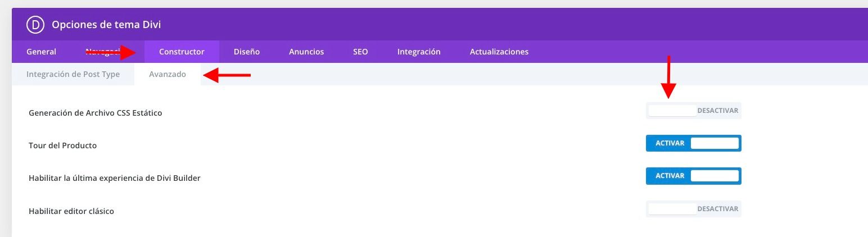The height and width of the screenshot is (237, 868).
Task: Open the Integración tab
Action: pyautogui.click(x=419, y=52)
